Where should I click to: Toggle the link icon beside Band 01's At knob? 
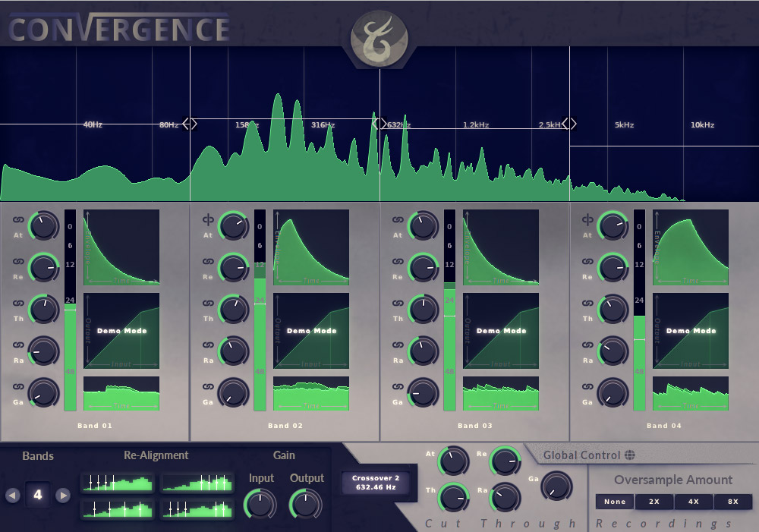click(17, 221)
